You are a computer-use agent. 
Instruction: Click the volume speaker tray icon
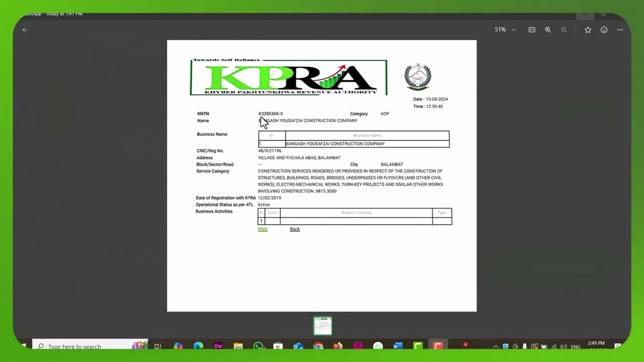click(x=563, y=346)
